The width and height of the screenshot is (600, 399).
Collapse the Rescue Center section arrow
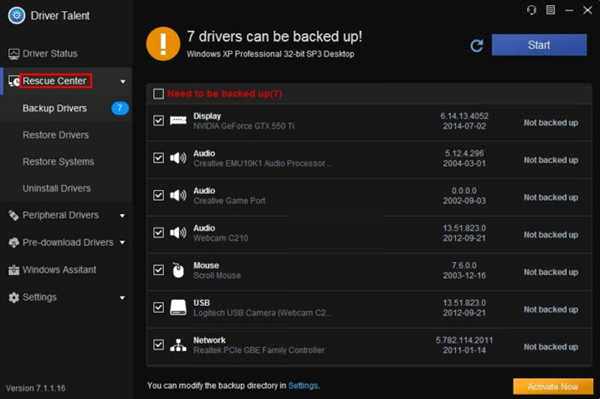click(123, 81)
